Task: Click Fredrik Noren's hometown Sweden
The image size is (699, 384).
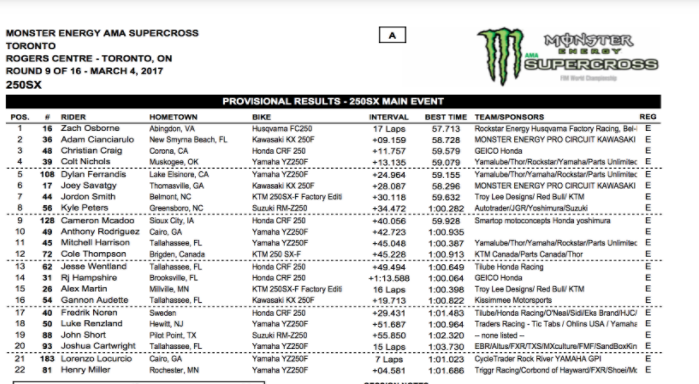Action: coord(162,313)
